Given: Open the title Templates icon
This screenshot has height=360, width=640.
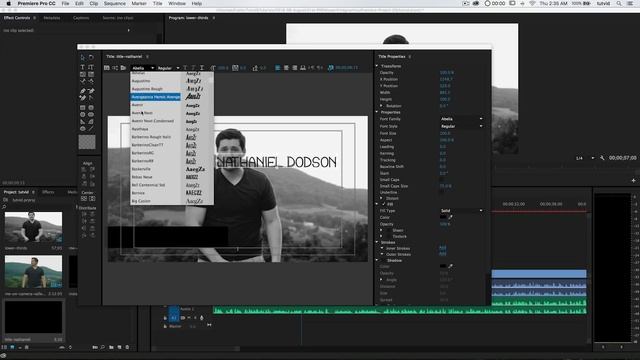Looking at the screenshot, I should 123,68.
